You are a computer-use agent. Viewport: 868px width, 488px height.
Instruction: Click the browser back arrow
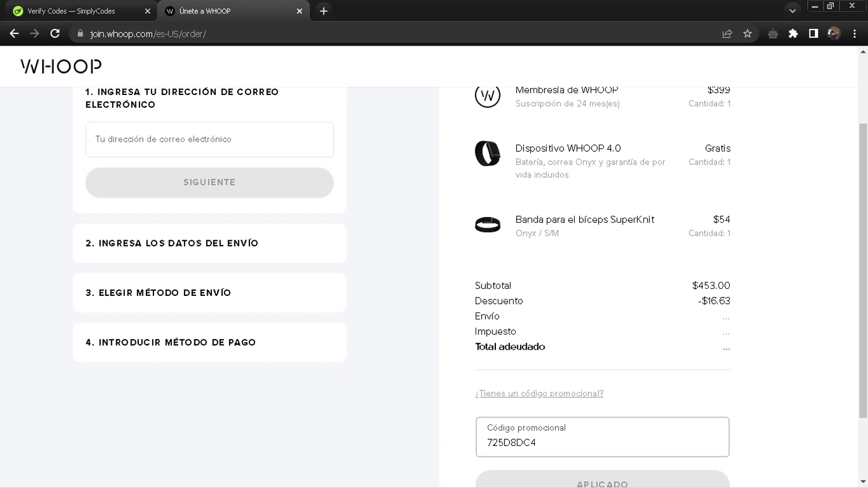click(14, 34)
